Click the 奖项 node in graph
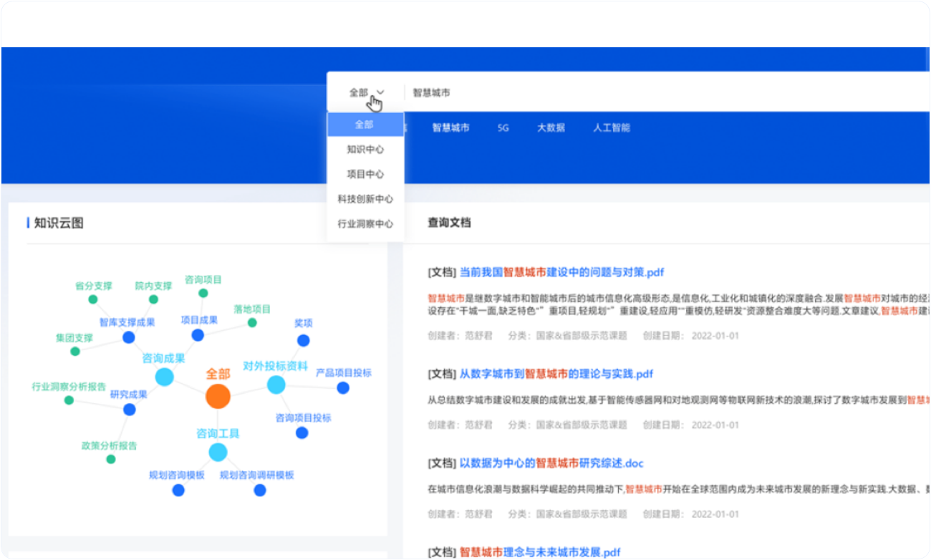Viewport: 931px width, 560px height. [x=304, y=340]
